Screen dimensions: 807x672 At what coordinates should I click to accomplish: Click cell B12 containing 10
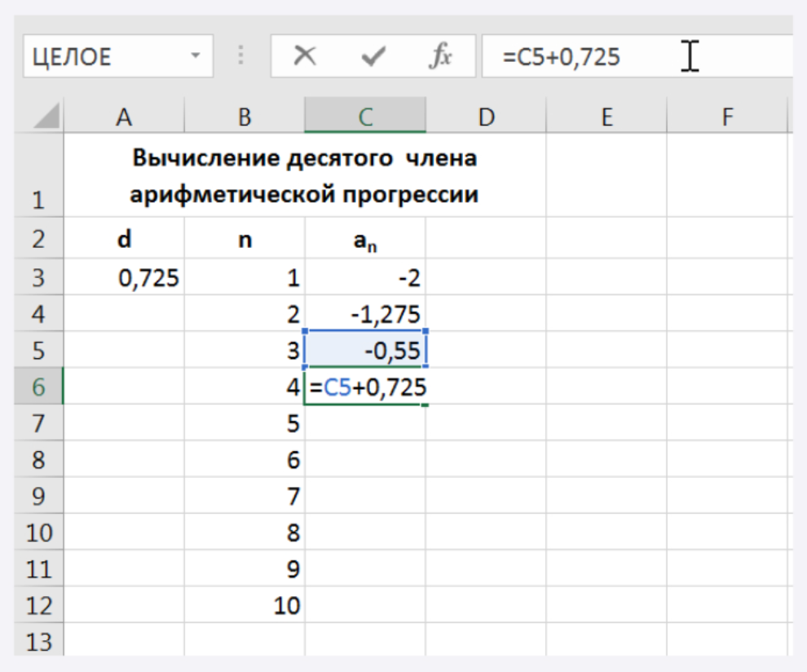click(x=245, y=605)
